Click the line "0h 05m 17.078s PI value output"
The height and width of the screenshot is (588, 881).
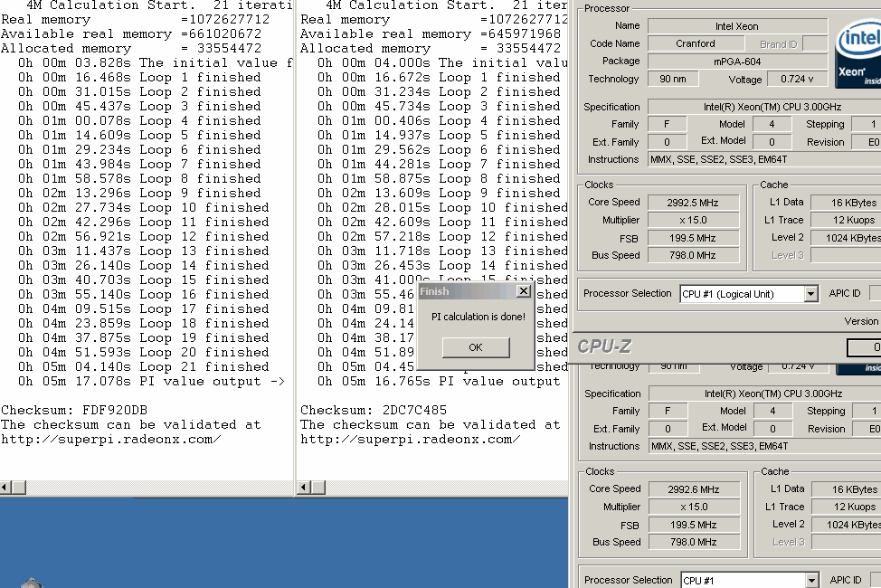point(151,382)
